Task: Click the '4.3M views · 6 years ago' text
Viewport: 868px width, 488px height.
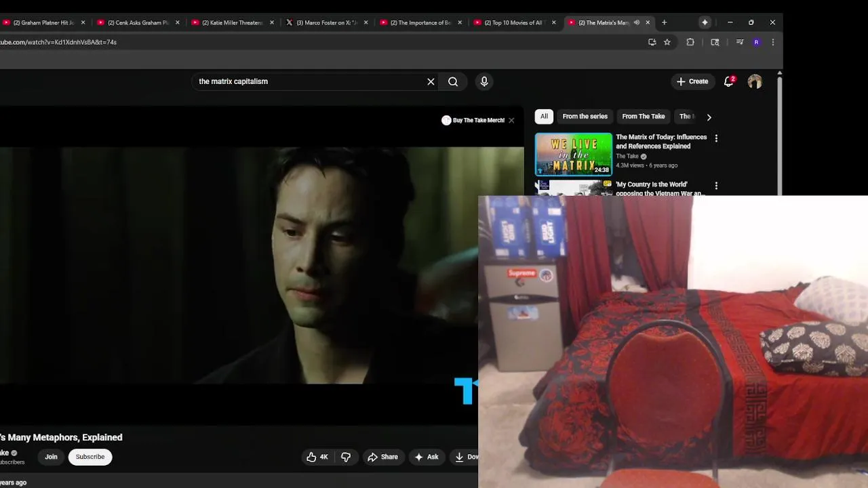Action: pyautogui.click(x=646, y=165)
